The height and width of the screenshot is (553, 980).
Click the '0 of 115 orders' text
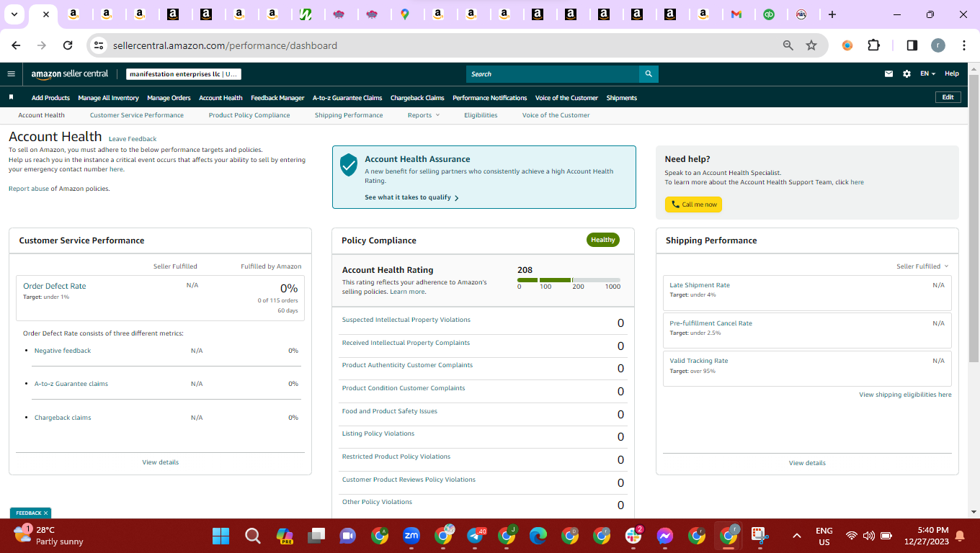(277, 300)
